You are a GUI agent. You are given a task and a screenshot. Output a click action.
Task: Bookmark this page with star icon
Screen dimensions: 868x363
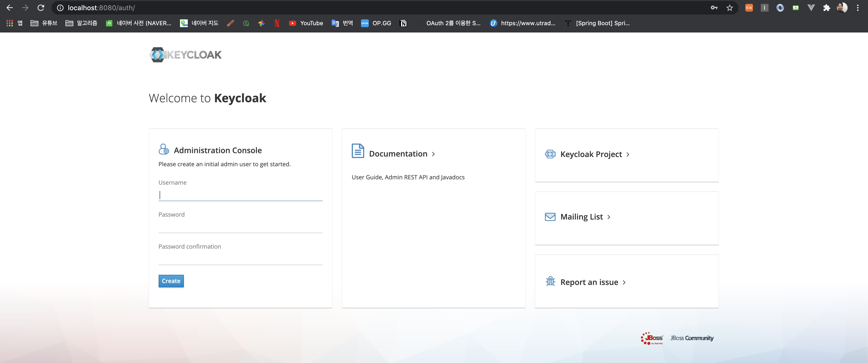(729, 8)
